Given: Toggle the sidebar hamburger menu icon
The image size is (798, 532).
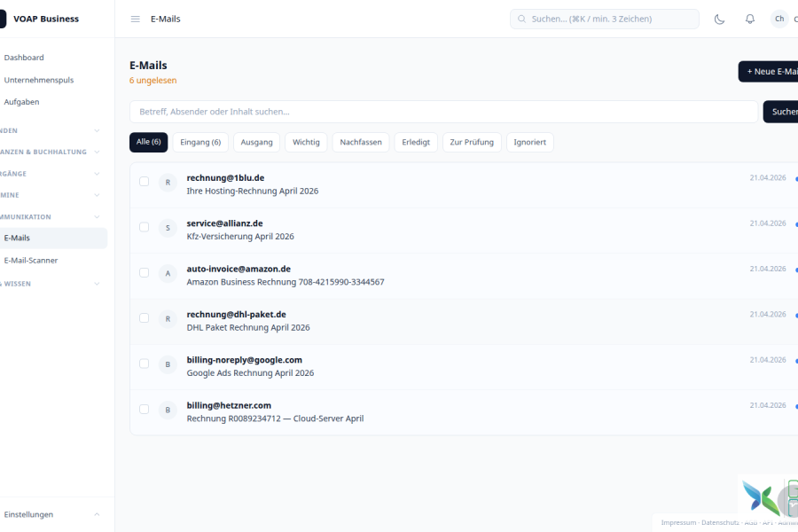Looking at the screenshot, I should click(x=136, y=19).
